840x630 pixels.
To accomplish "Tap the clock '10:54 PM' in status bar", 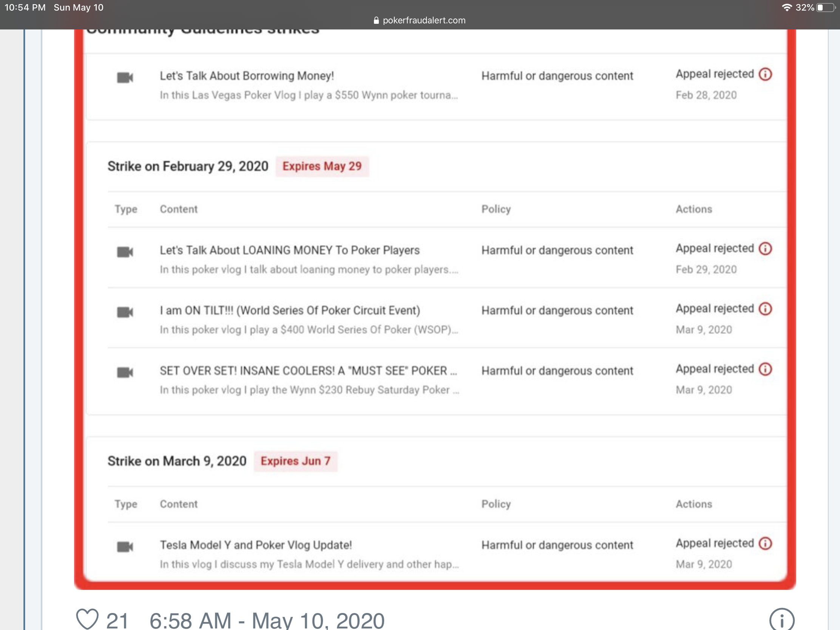I will 25,8.
